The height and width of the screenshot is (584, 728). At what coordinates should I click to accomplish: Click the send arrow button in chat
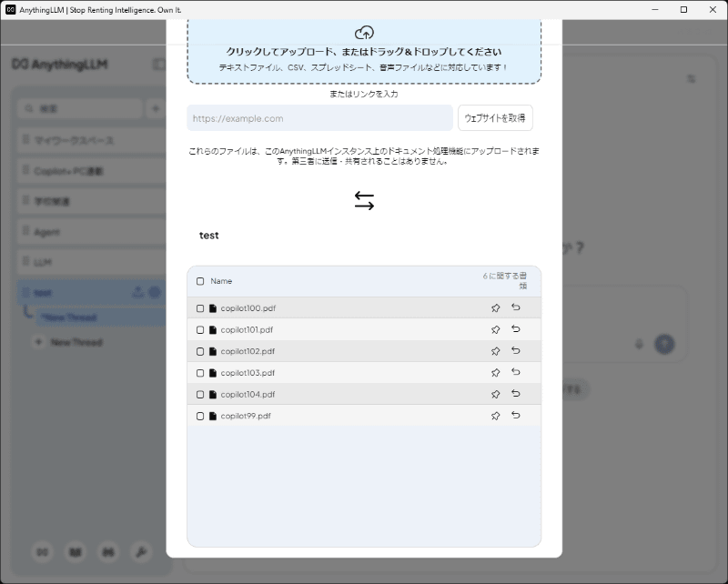click(664, 345)
